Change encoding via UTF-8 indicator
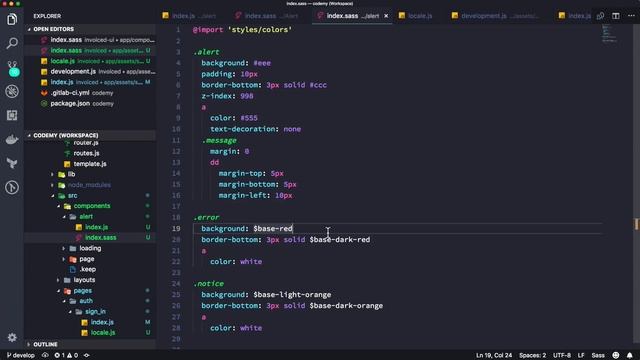 [x=561, y=355]
